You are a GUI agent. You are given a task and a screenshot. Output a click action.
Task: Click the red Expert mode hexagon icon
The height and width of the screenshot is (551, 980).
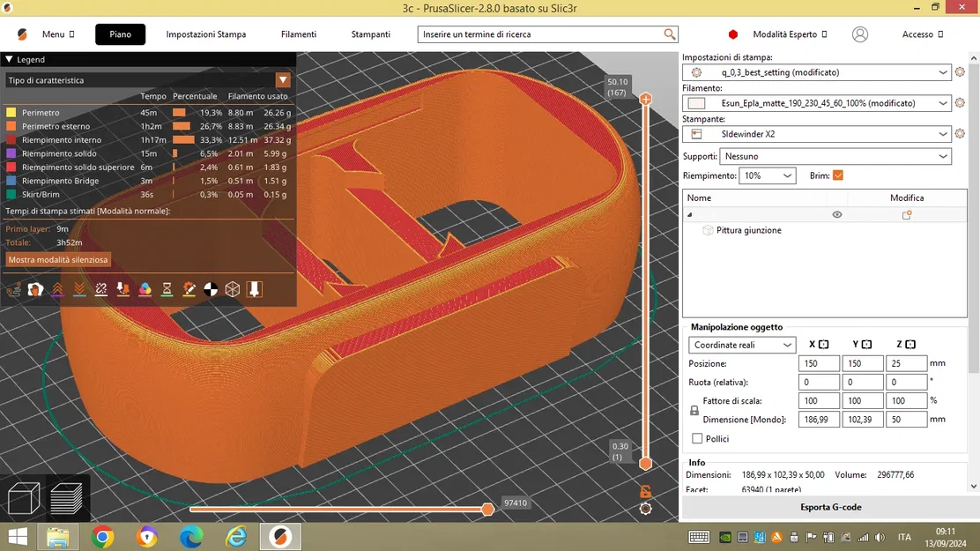pos(733,34)
